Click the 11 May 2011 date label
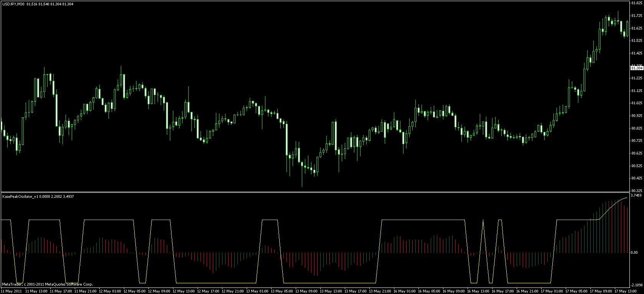Image resolution: width=644 pixels, height=294 pixels. [x=11, y=291]
